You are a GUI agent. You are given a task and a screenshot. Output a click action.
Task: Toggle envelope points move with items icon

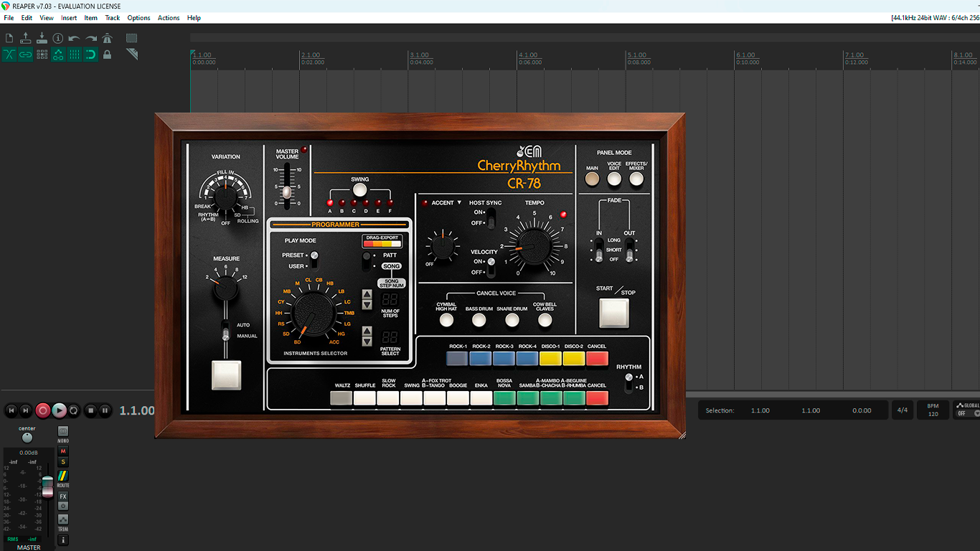pyautogui.click(x=58, y=55)
